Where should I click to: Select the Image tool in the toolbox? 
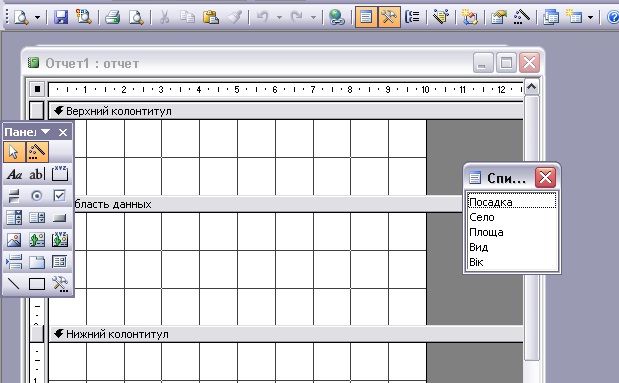pyautogui.click(x=14, y=240)
